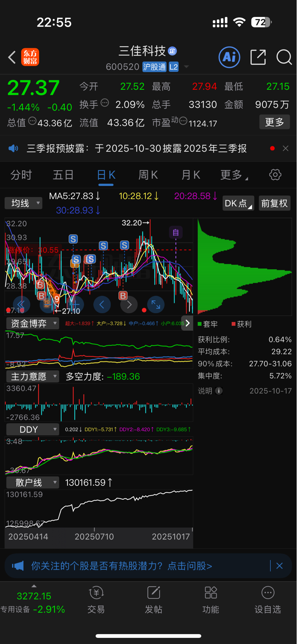
Task: Switch to the 月K tab
Action: [191, 175]
